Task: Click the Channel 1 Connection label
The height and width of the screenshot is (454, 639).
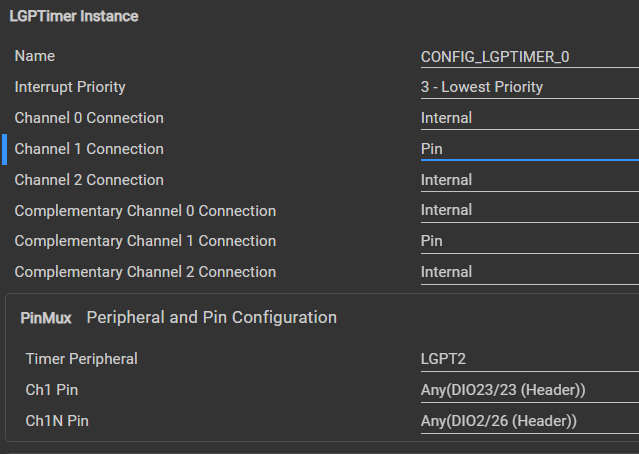Action: click(89, 149)
